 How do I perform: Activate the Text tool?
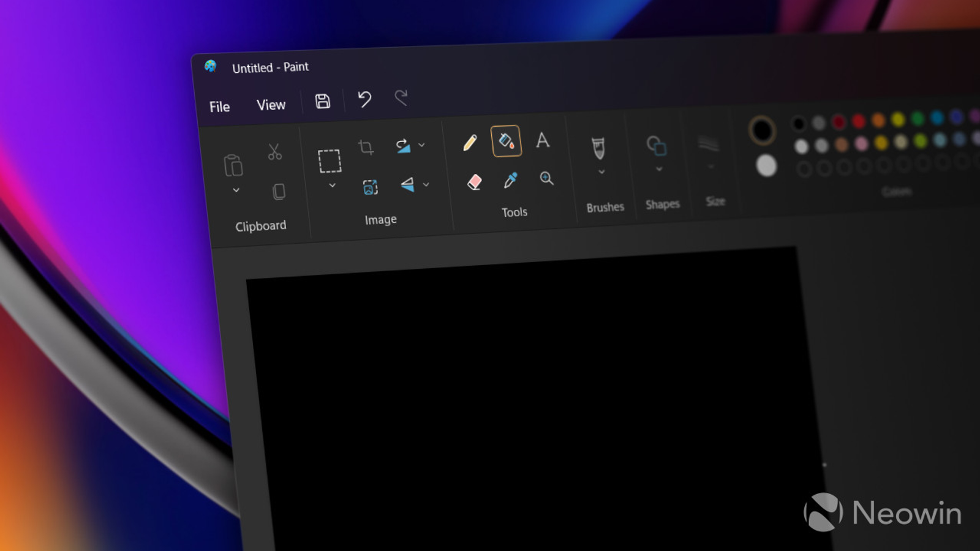coord(543,140)
